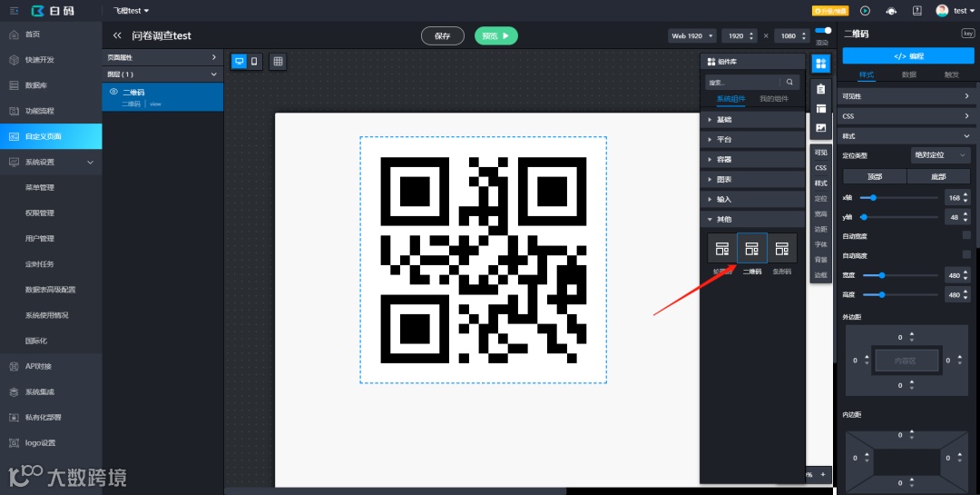Click the 保存 button

443,35
